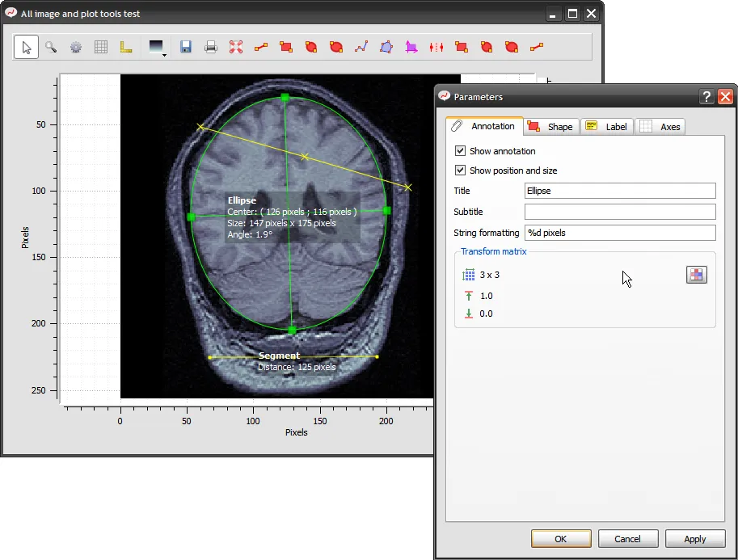Click the printer icon

coord(211,48)
